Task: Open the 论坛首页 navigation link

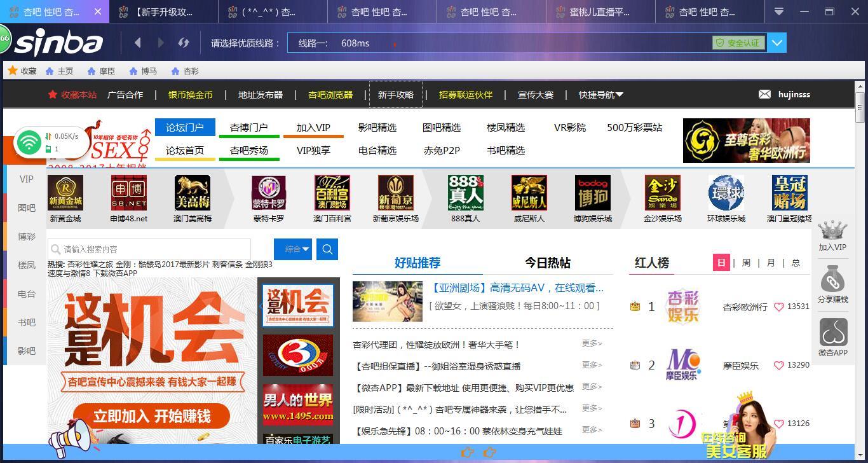Action: [x=185, y=150]
